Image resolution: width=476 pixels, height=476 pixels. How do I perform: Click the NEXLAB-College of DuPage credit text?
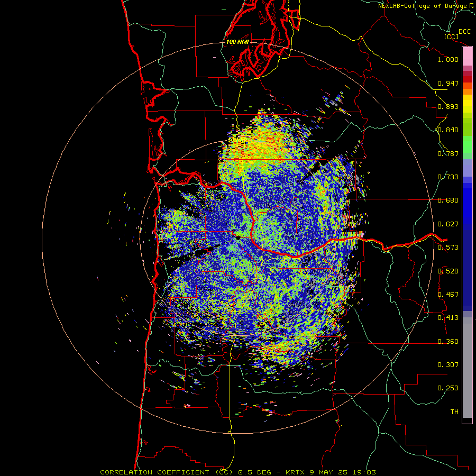pyautogui.click(x=422, y=6)
